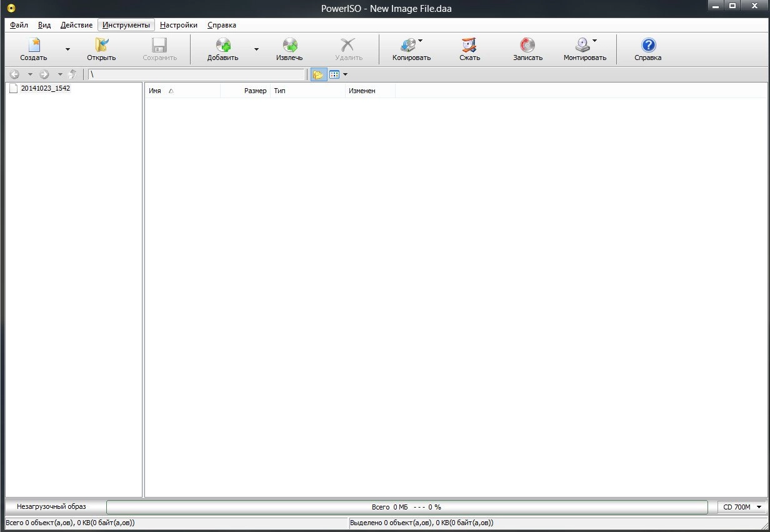Maximize the PowerISO window
This screenshot has height=532, width=770.
tap(733, 6)
